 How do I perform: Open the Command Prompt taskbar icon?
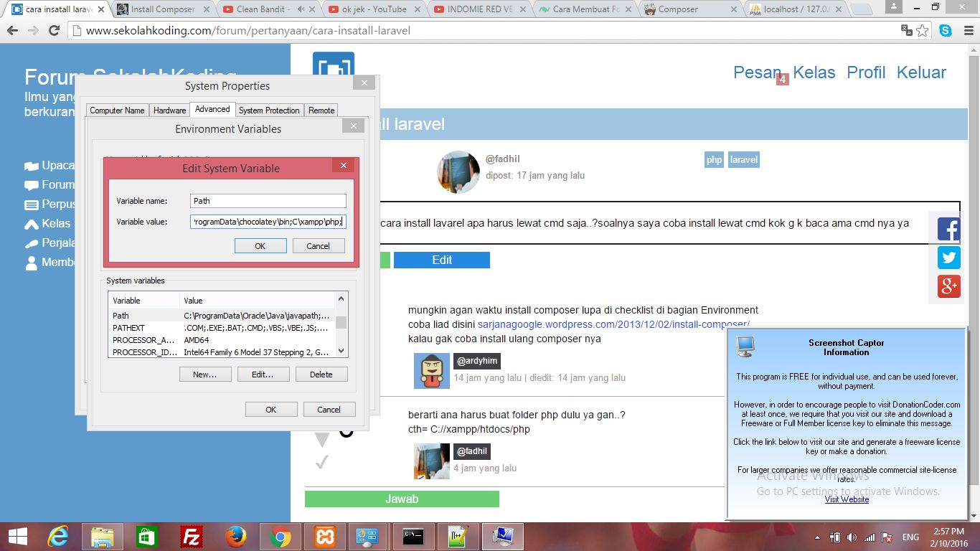point(413,537)
